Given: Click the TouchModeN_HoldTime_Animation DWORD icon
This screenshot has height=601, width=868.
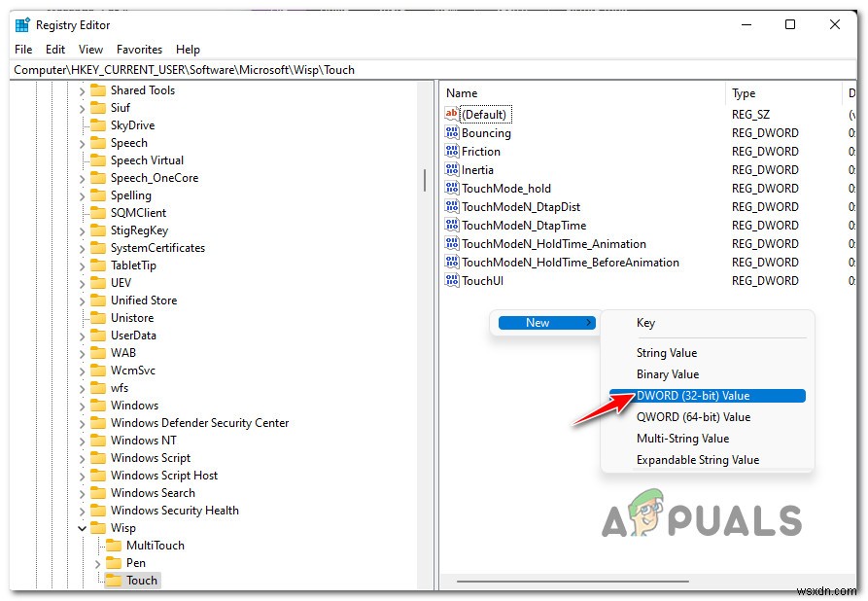Looking at the screenshot, I should pos(452,243).
